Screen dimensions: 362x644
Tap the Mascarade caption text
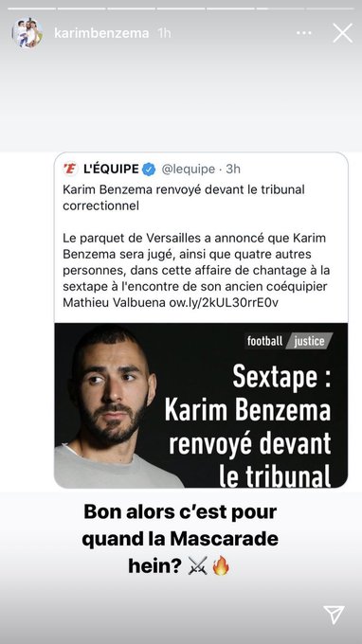pos(180,539)
